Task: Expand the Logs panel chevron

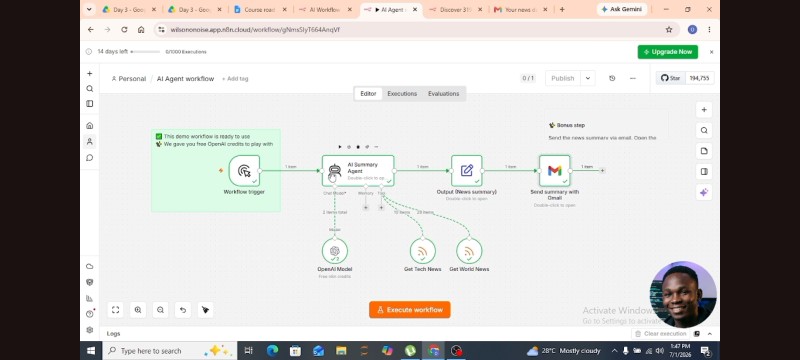Action: 710,333
